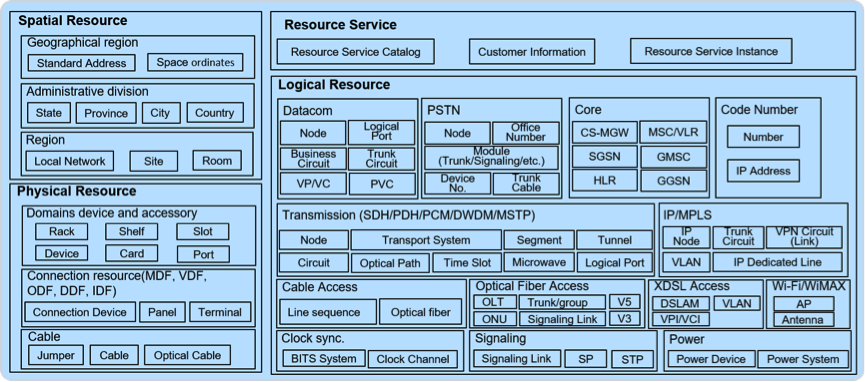Click the Connection Device box
865x382 pixels.
[x=80, y=312]
